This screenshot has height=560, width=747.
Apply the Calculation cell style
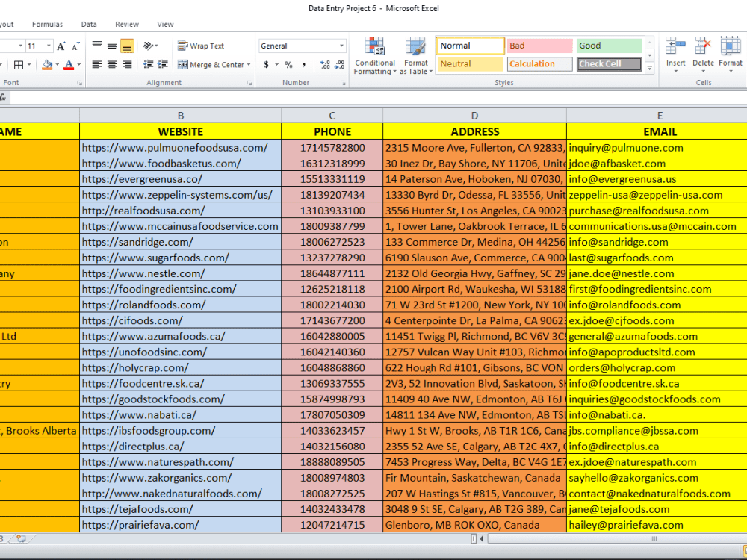(539, 63)
